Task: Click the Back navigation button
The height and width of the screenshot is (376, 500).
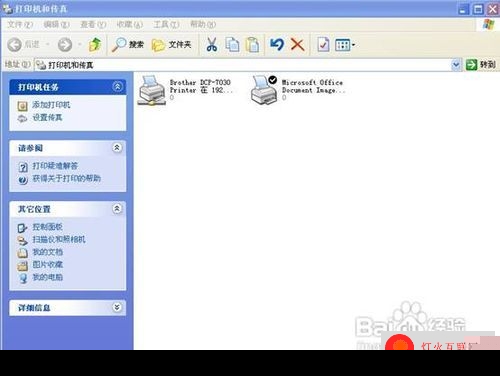Action: 23,44
